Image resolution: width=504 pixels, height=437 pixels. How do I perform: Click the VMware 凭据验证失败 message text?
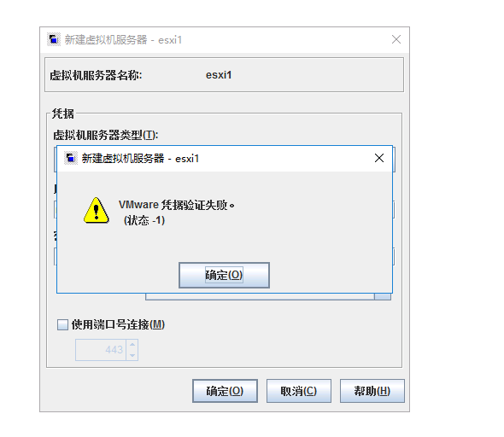click(177, 205)
